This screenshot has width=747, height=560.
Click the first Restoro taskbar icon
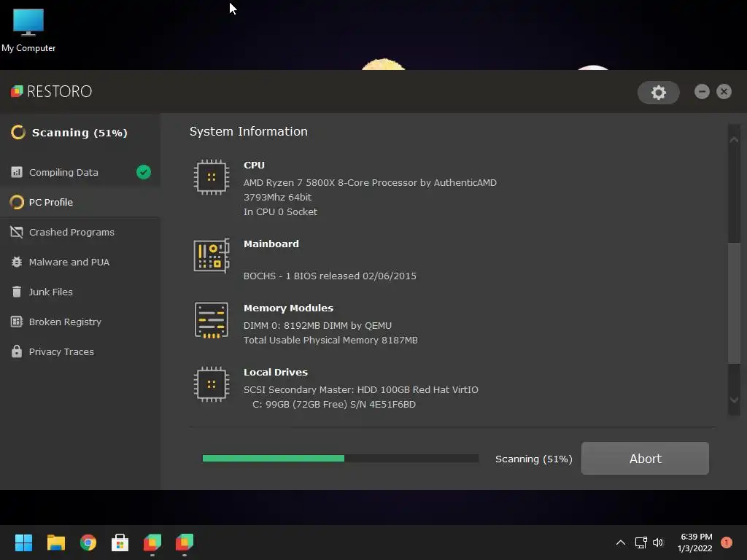tap(152, 542)
